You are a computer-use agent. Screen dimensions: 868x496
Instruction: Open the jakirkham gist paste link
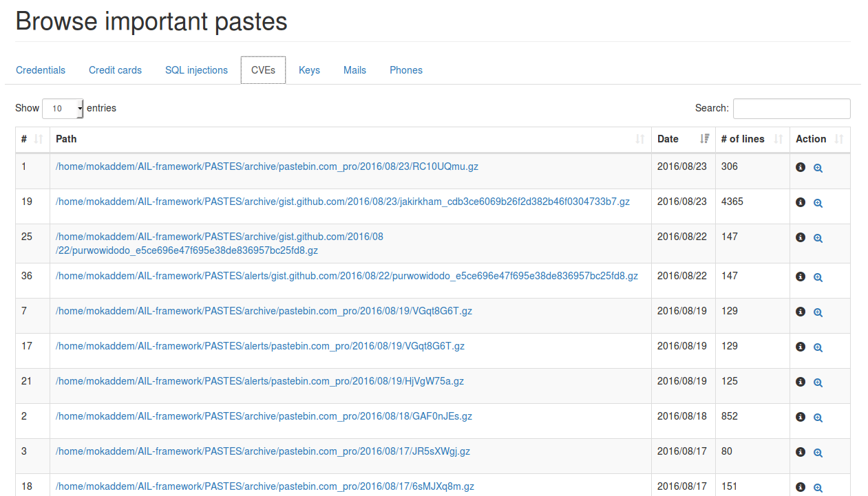point(342,202)
